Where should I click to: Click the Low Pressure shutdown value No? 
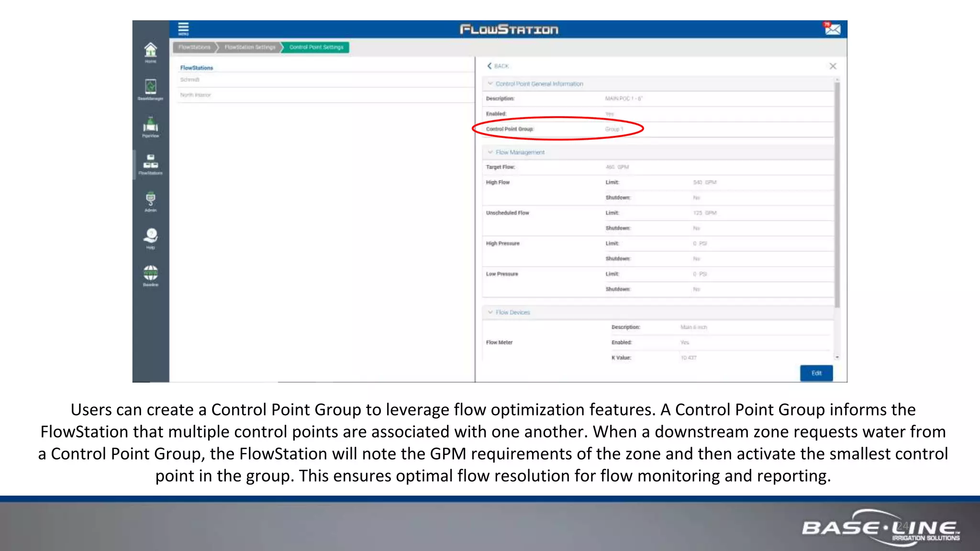point(696,289)
